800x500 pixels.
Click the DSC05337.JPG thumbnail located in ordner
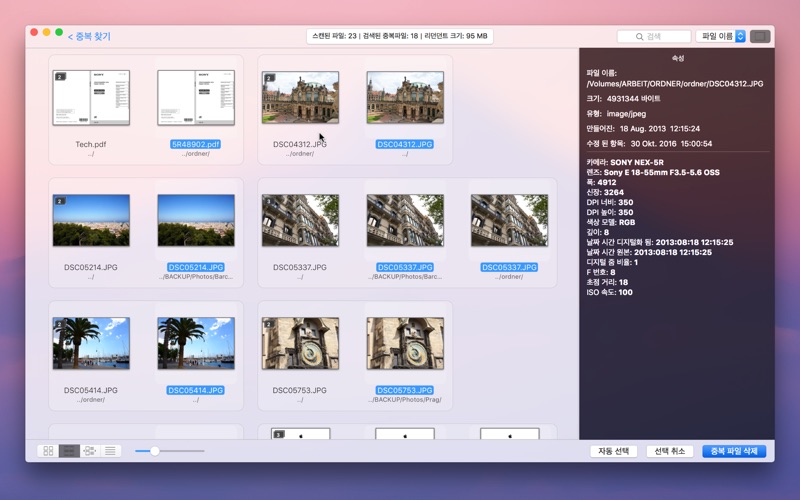pyautogui.click(x=509, y=220)
